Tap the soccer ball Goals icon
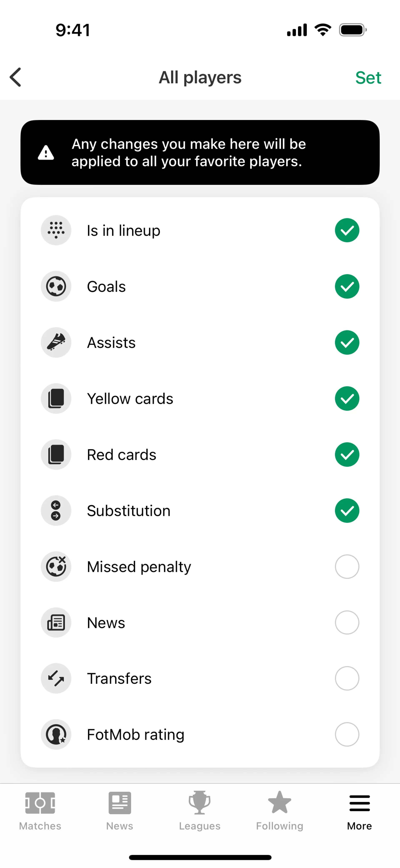Screen dimensions: 400x868 pos(56,286)
